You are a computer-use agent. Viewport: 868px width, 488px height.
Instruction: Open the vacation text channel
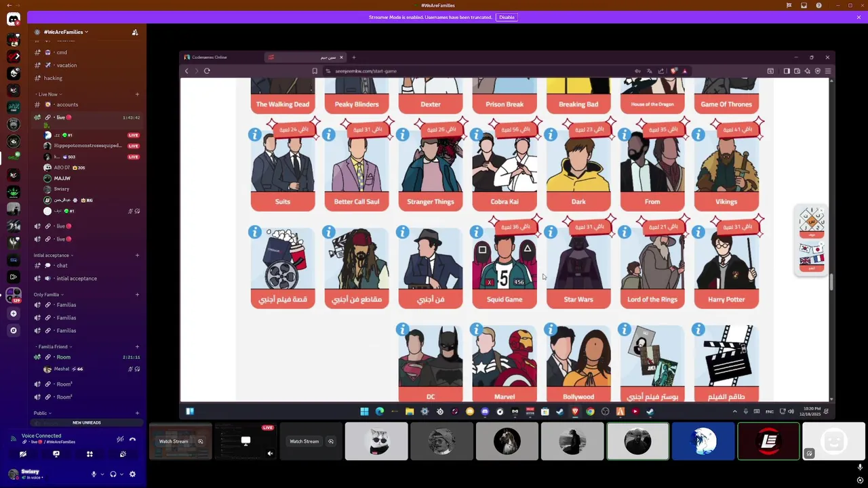tap(87, 65)
